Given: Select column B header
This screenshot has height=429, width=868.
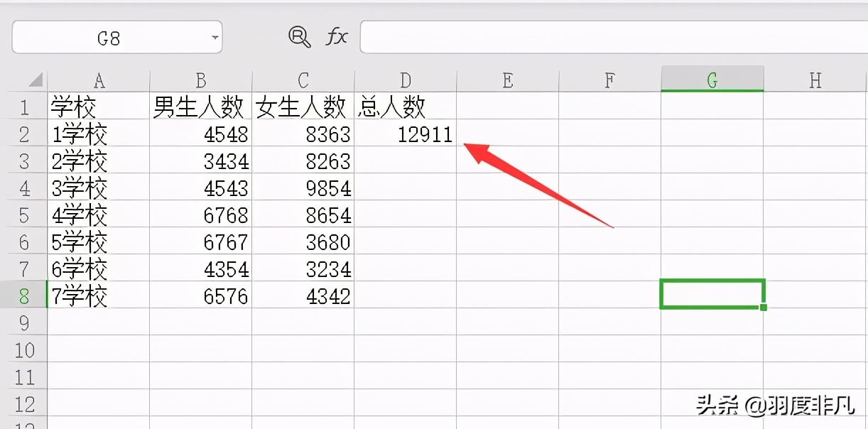Looking at the screenshot, I should (201, 80).
